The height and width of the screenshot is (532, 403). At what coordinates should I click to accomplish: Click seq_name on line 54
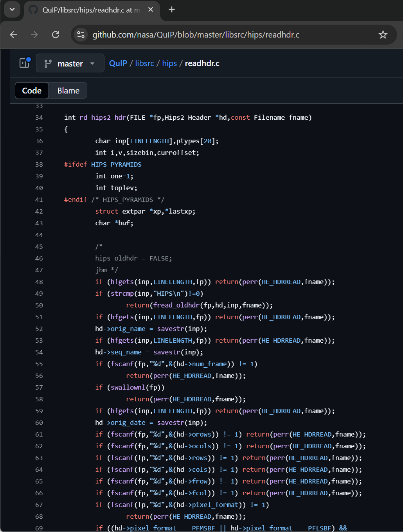pyautogui.click(x=126, y=352)
